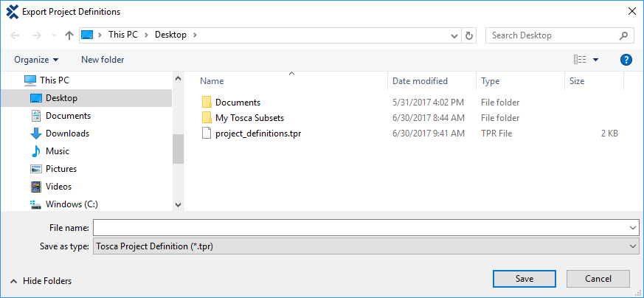Click the Cancel button

598,279
